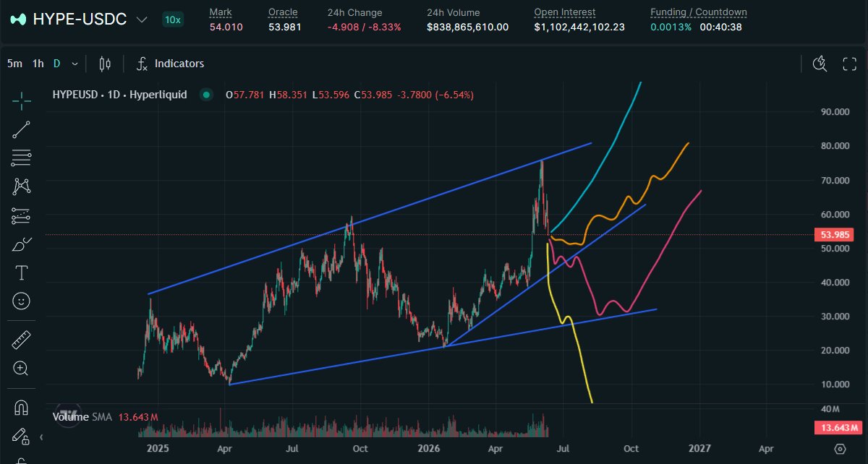Click the Oracle price label
The image size is (868, 464).
pyautogui.click(x=283, y=12)
